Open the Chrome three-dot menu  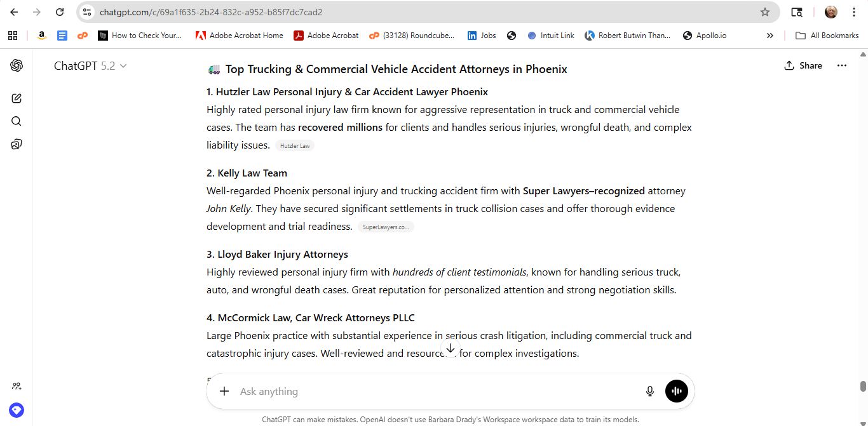click(x=854, y=12)
